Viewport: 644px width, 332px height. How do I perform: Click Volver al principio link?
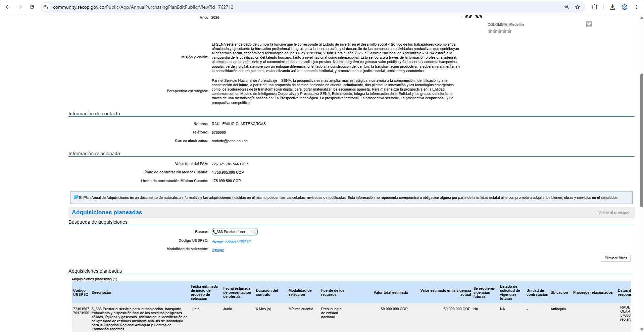click(x=614, y=212)
